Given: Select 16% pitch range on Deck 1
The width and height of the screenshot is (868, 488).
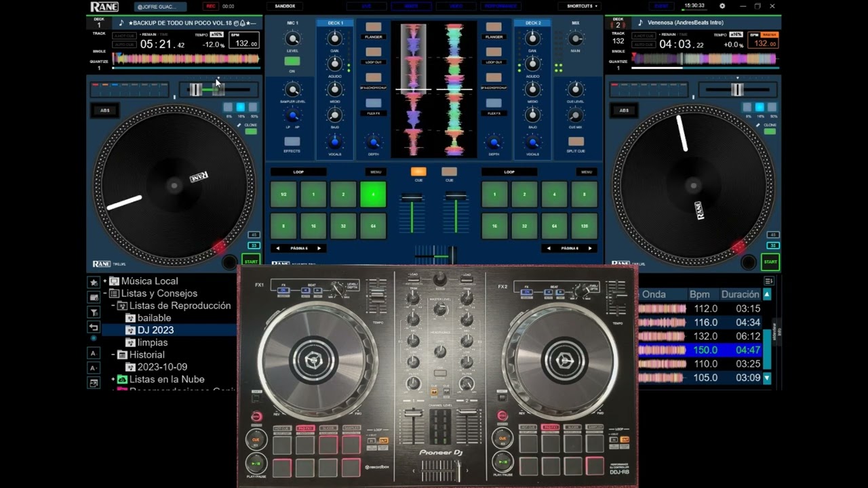Looking at the screenshot, I should 240,107.
